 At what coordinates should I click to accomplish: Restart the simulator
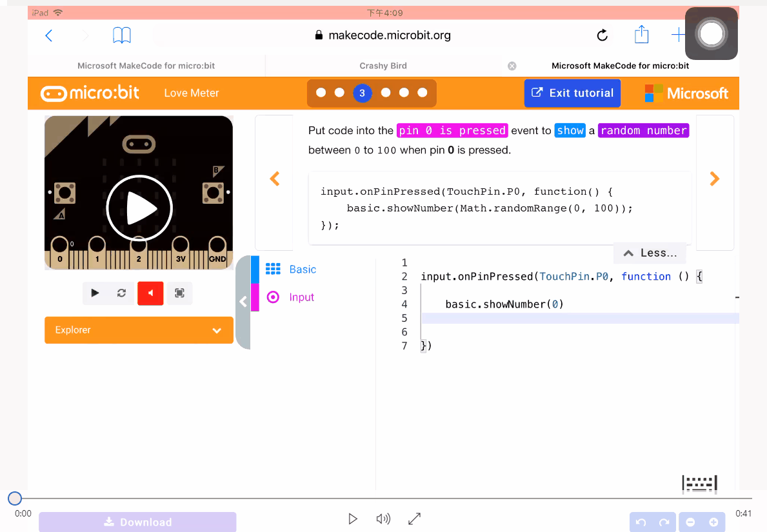[x=121, y=293]
